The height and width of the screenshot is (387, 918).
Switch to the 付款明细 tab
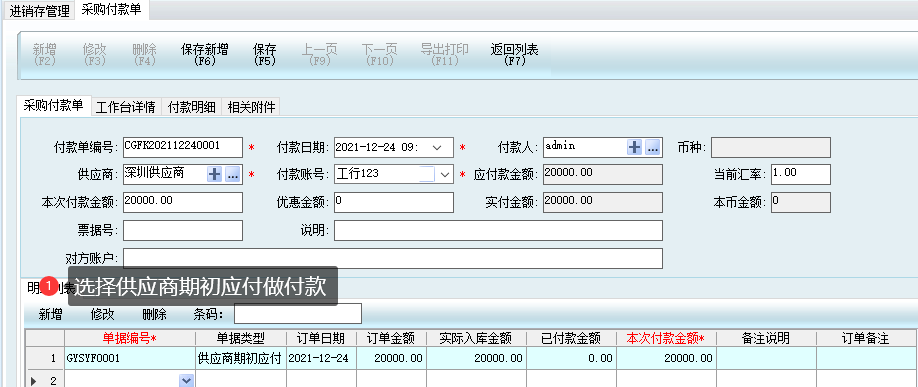coord(191,107)
